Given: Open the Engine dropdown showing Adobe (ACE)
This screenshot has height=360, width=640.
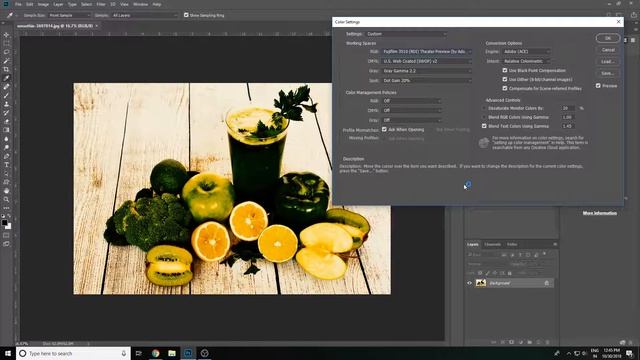Looking at the screenshot, I should pos(526,51).
